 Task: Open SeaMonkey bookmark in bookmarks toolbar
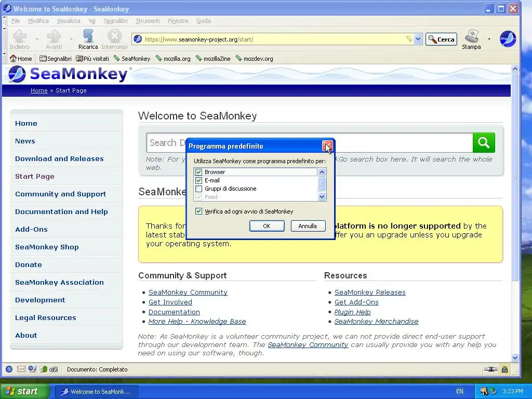132,58
